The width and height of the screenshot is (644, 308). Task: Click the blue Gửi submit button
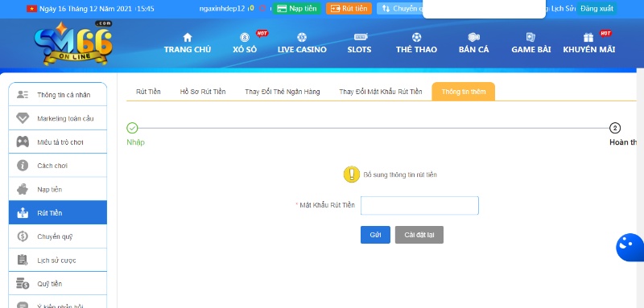(x=375, y=235)
